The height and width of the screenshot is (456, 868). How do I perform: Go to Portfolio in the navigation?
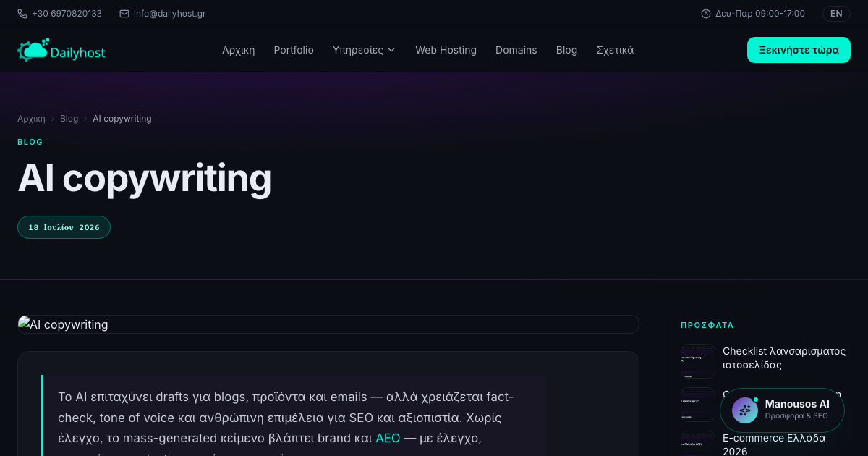294,50
